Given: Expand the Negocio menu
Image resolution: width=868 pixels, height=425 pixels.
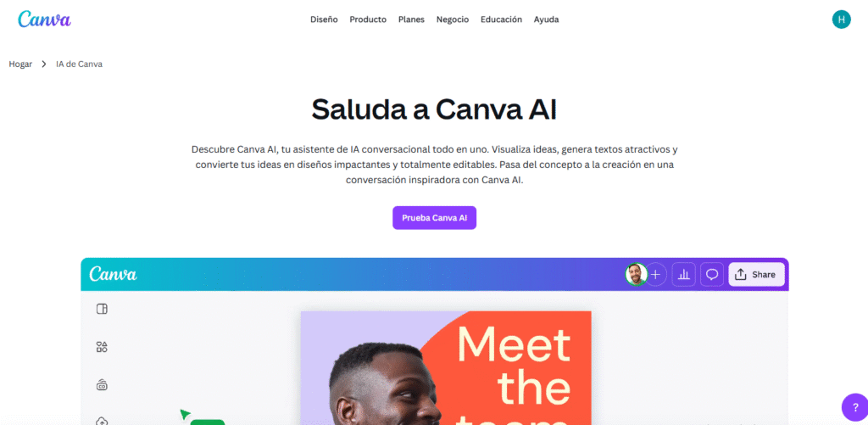Looking at the screenshot, I should 453,20.
